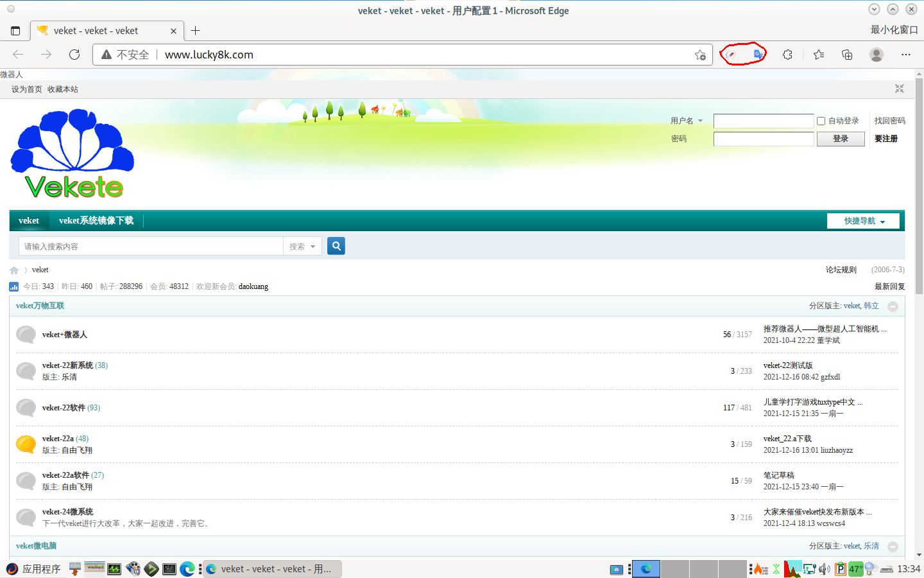924x578 pixels.
Task: Click the forum home breadcrumb icon
Action: point(14,270)
